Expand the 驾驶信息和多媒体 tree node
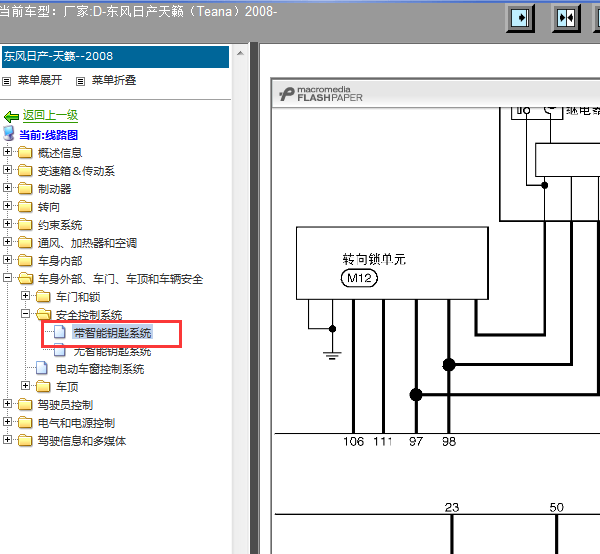Image resolution: width=600 pixels, height=554 pixels. [x=7, y=439]
